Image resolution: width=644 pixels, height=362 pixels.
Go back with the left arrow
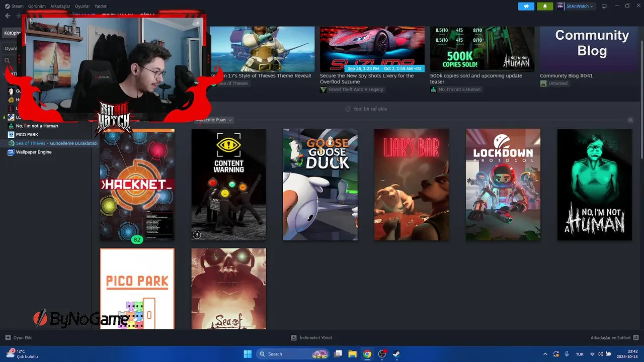click(8, 16)
